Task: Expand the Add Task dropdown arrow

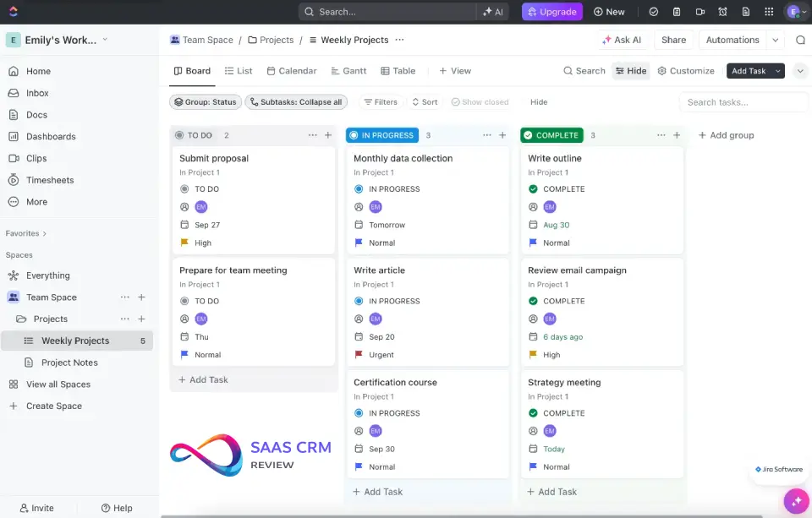Action: [778, 71]
